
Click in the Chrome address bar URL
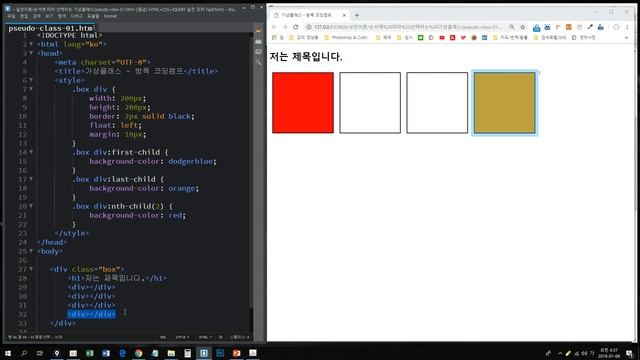408,27
